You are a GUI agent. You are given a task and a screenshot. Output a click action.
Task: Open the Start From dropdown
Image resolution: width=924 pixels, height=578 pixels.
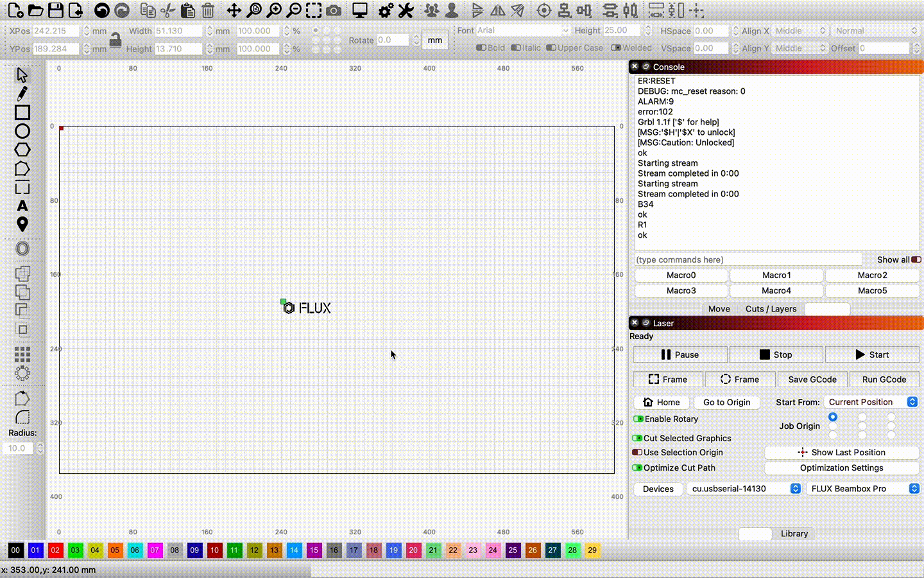[x=871, y=402]
